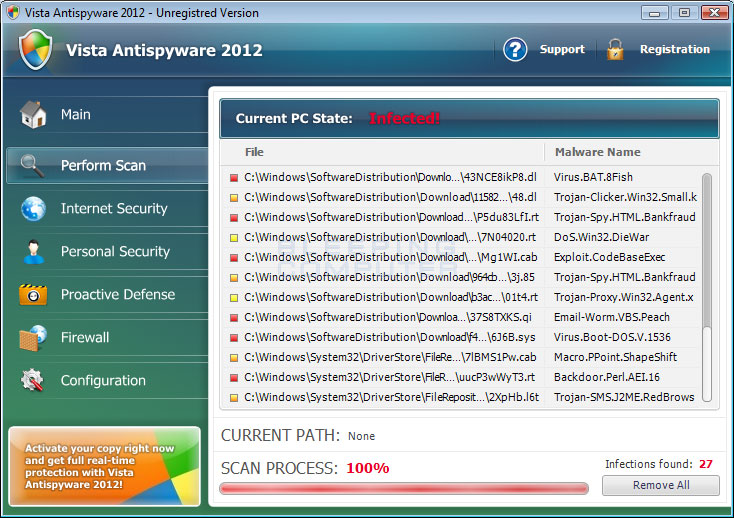Click the Support link
The height and width of the screenshot is (518, 734).
tap(562, 49)
